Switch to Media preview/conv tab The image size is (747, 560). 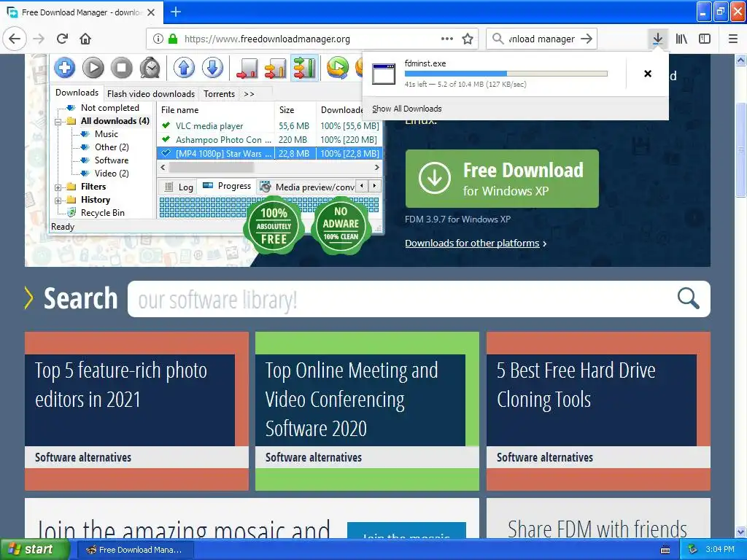click(307, 187)
